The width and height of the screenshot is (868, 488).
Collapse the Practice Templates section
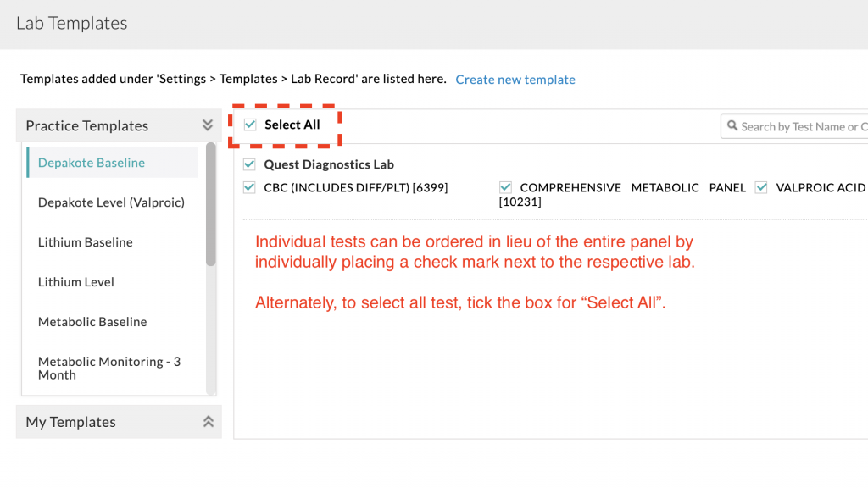208,125
